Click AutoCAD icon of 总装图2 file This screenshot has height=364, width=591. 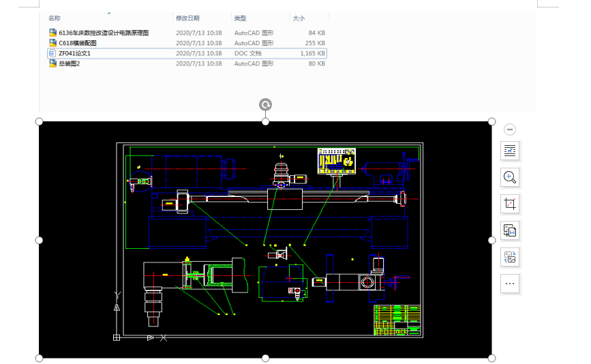coord(52,63)
